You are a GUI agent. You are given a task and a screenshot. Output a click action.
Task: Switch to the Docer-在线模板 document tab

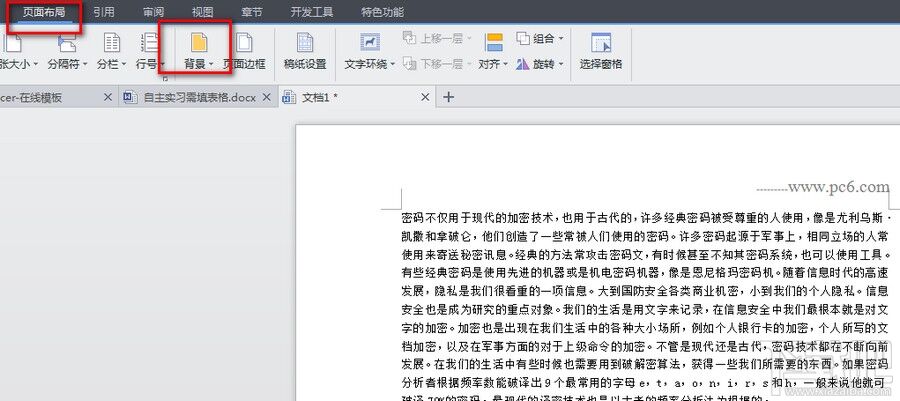coord(57,98)
